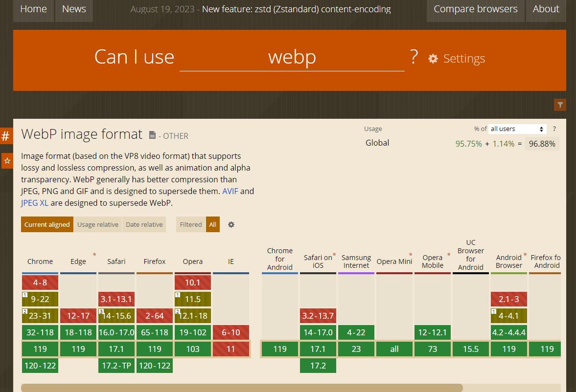Click the document icon beside WebP title

point(152,135)
